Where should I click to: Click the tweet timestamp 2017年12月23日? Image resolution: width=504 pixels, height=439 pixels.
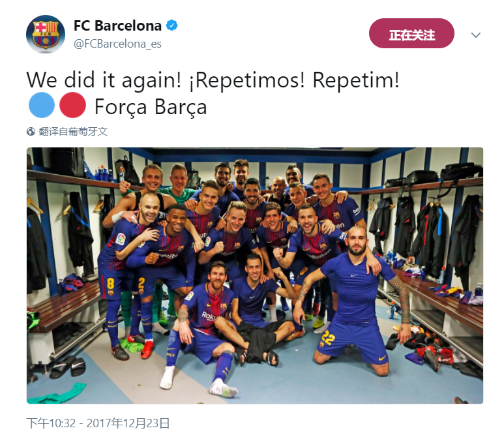(x=128, y=423)
